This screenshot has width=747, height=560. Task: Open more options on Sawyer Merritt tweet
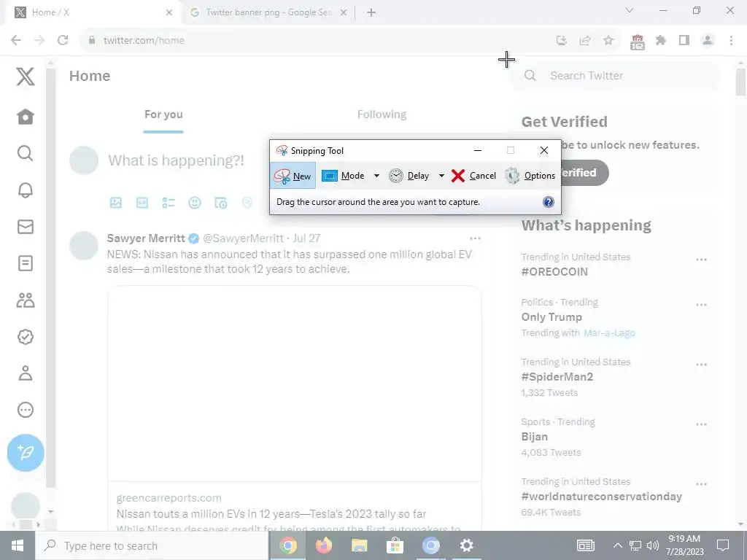pos(475,238)
